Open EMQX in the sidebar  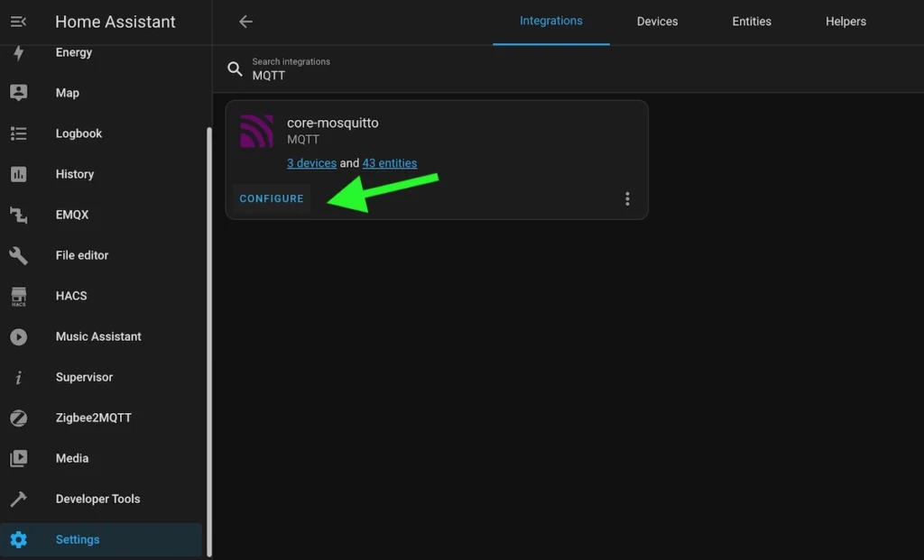(x=101, y=215)
